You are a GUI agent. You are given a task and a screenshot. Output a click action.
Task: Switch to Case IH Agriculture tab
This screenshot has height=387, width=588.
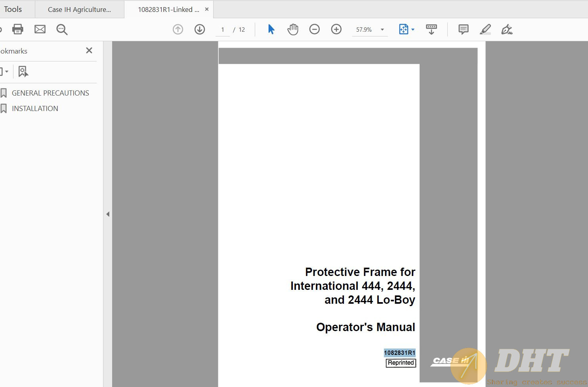[x=79, y=10]
